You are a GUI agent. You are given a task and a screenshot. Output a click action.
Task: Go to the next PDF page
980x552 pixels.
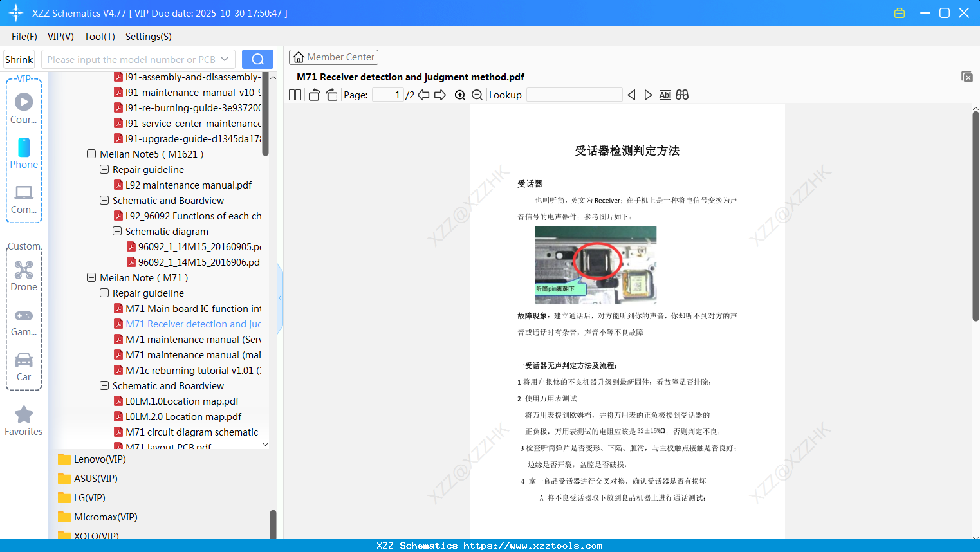pyautogui.click(x=441, y=95)
